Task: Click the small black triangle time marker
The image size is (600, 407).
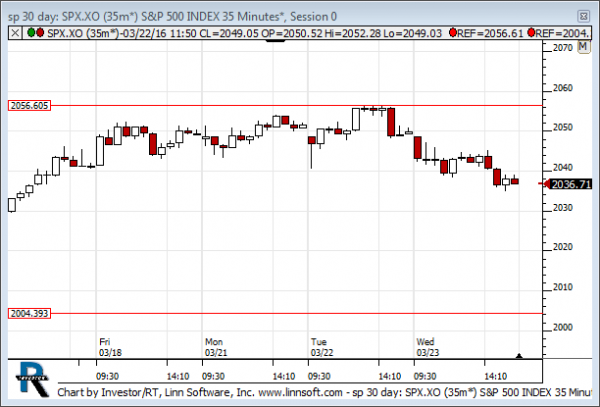Action: coord(518,355)
